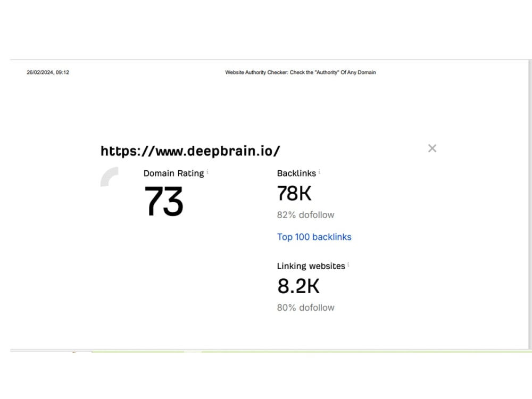
Task: Click the Domain Rating label
Action: pyautogui.click(x=174, y=173)
